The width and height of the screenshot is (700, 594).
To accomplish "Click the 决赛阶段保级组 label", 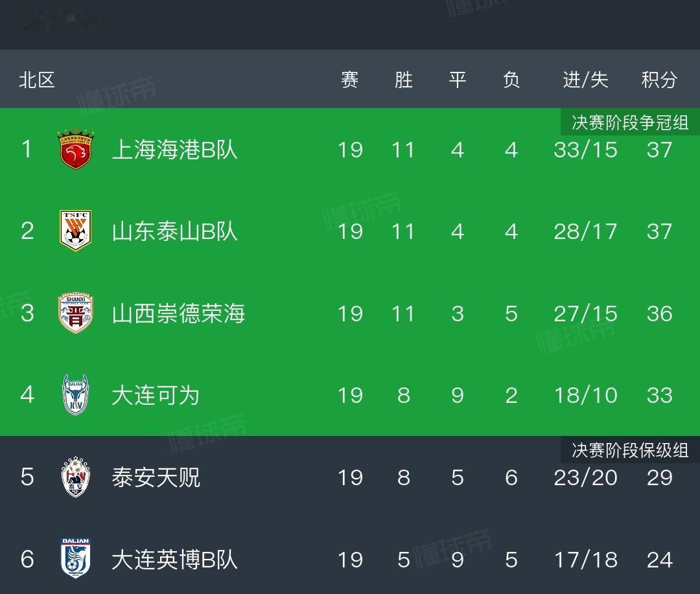I will point(630,450).
